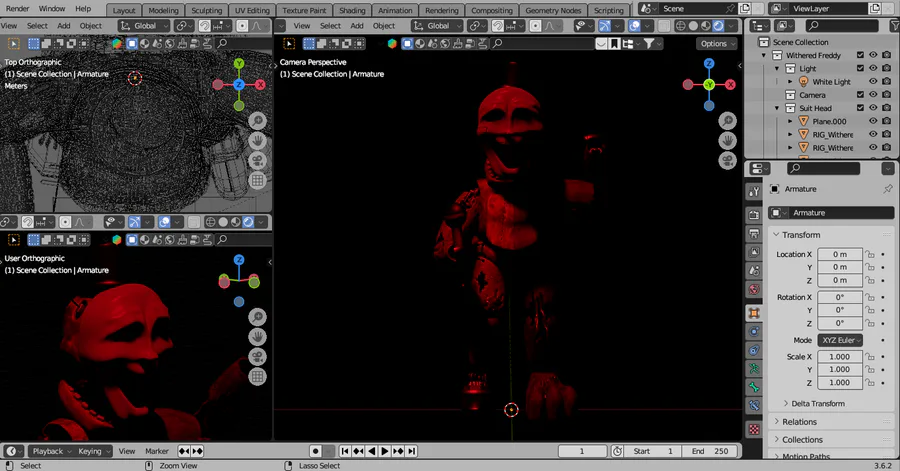Image resolution: width=900 pixels, height=471 pixels.
Task: Collapse the Withered Freddy collection tree
Action: coord(764,56)
